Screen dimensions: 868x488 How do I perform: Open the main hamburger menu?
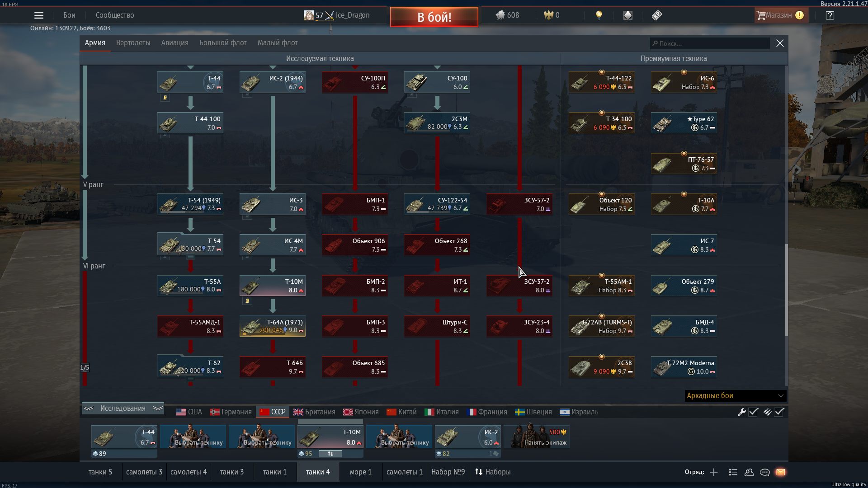pyautogui.click(x=39, y=15)
